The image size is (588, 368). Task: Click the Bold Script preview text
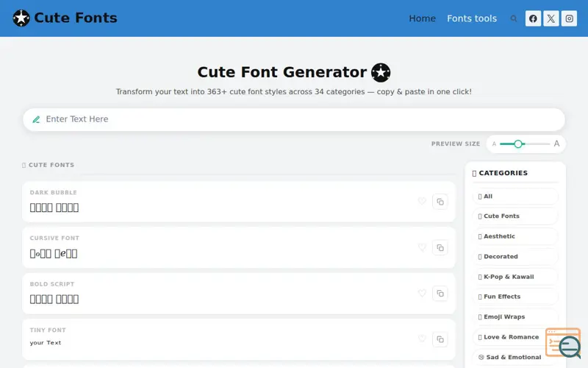click(x=54, y=300)
